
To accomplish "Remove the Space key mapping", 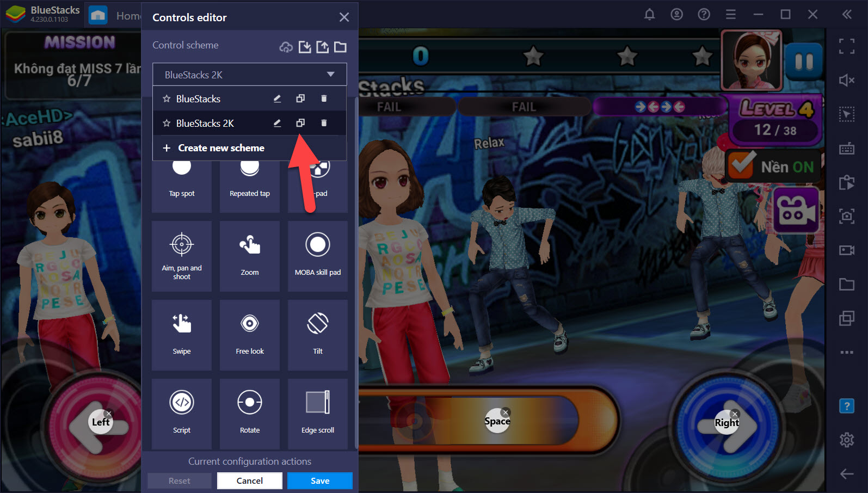I will [x=506, y=412].
